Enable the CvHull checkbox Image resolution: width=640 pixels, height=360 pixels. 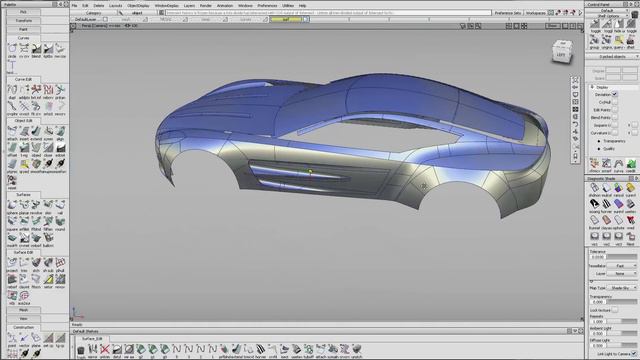click(615, 102)
